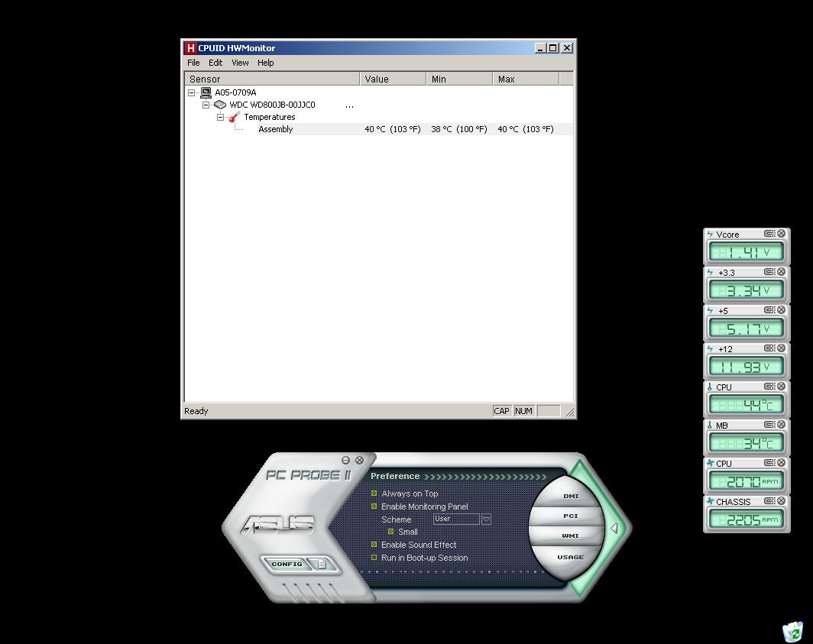The image size is (813, 644).
Task: Click the HWMonitor title bar icon
Action: click(191, 48)
